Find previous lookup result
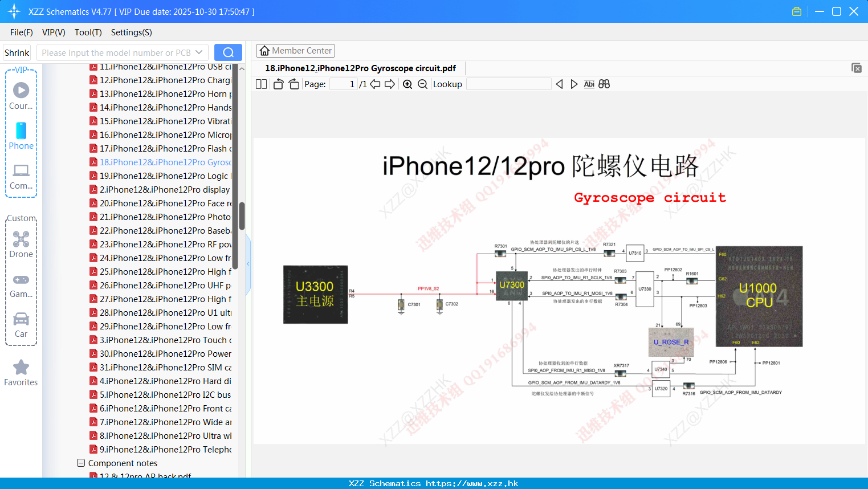This screenshot has width=868, height=489. click(x=559, y=84)
